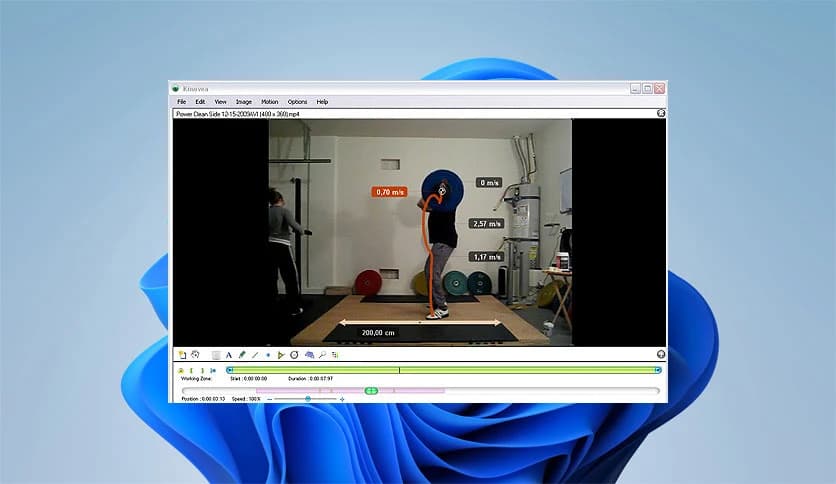
Task: Maximize the Kinovea window
Action: 647,88
